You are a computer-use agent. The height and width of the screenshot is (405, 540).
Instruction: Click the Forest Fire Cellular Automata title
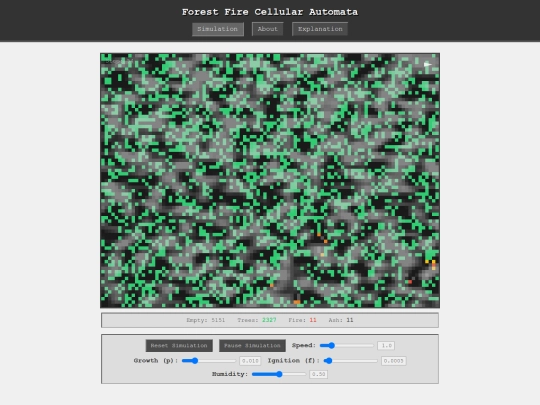click(x=270, y=12)
